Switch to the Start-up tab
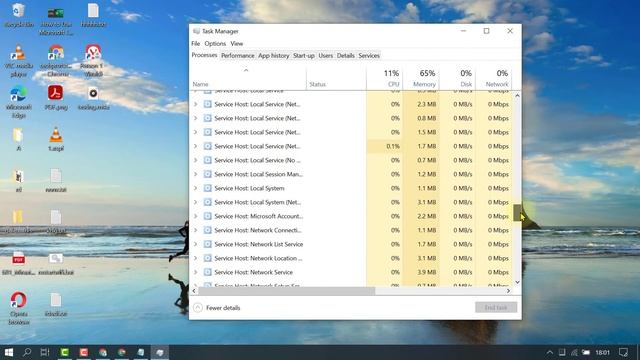This screenshot has height=360, width=640. pos(304,56)
